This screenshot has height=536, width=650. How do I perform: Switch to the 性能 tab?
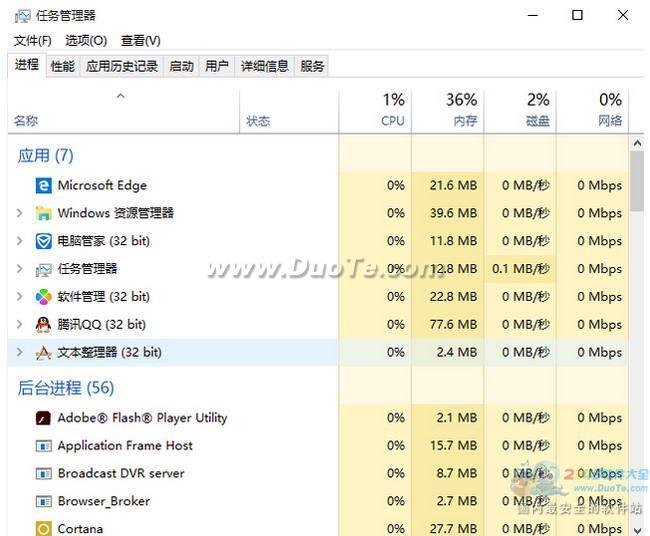coord(62,66)
